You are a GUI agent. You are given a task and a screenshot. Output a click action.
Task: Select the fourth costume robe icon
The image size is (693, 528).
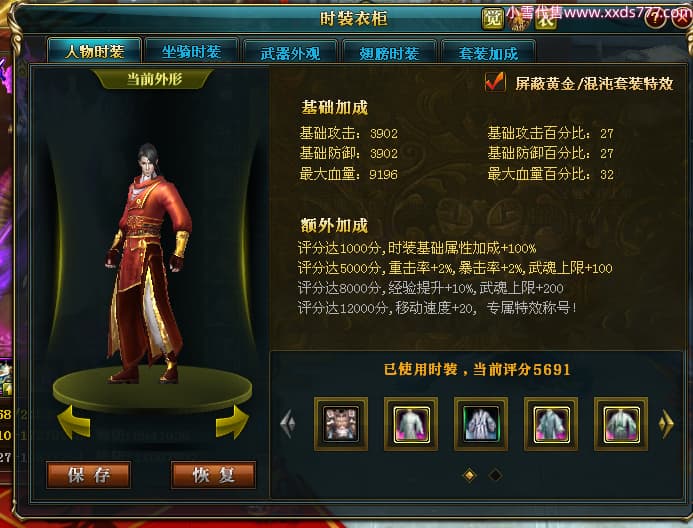[551, 424]
